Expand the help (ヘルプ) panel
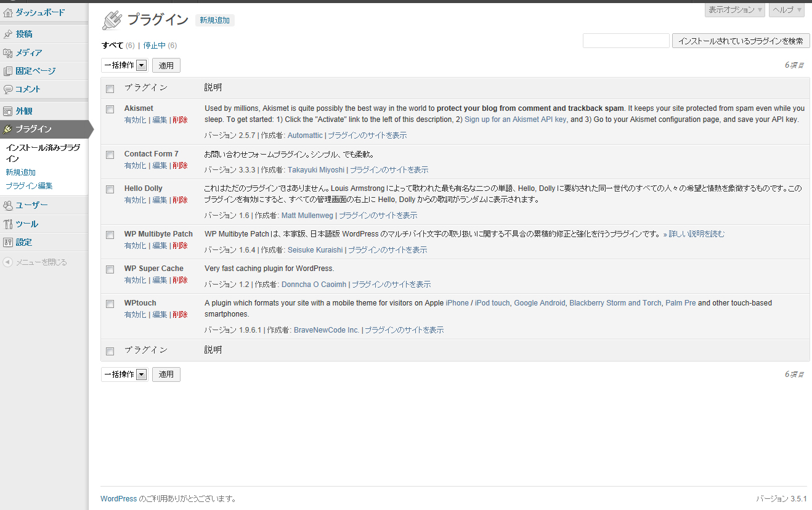 pos(787,10)
